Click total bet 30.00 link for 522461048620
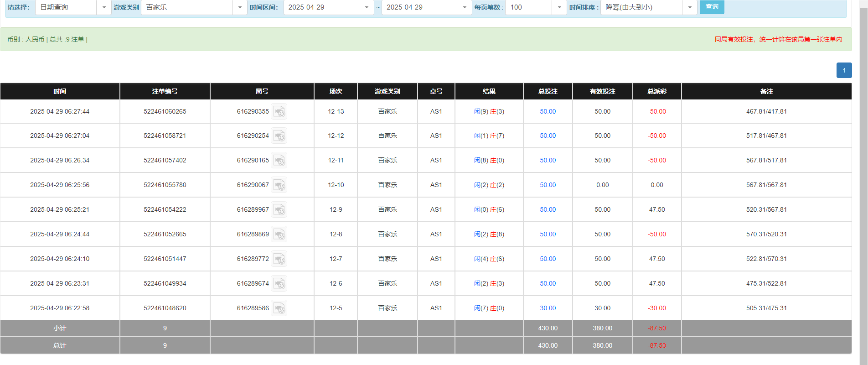Screen dimensions: 868x365 click(548, 308)
